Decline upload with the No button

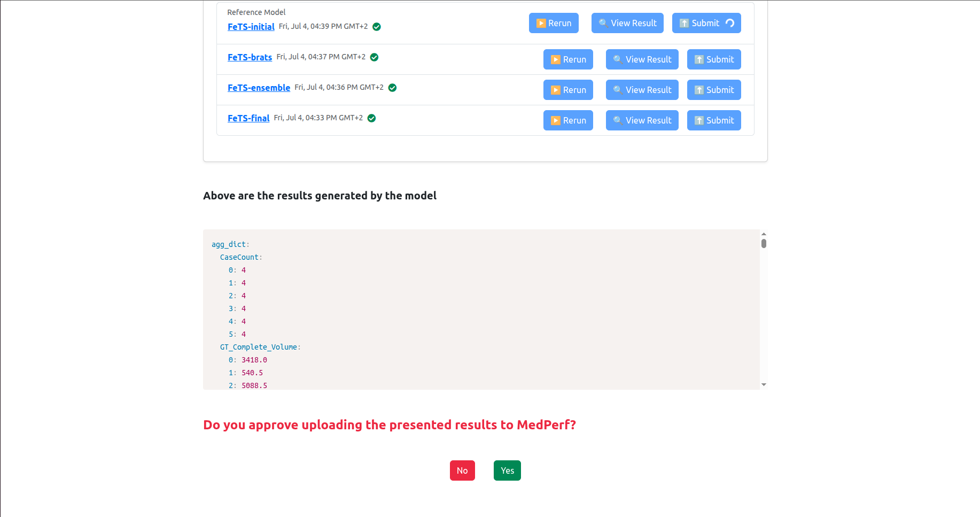coord(462,470)
